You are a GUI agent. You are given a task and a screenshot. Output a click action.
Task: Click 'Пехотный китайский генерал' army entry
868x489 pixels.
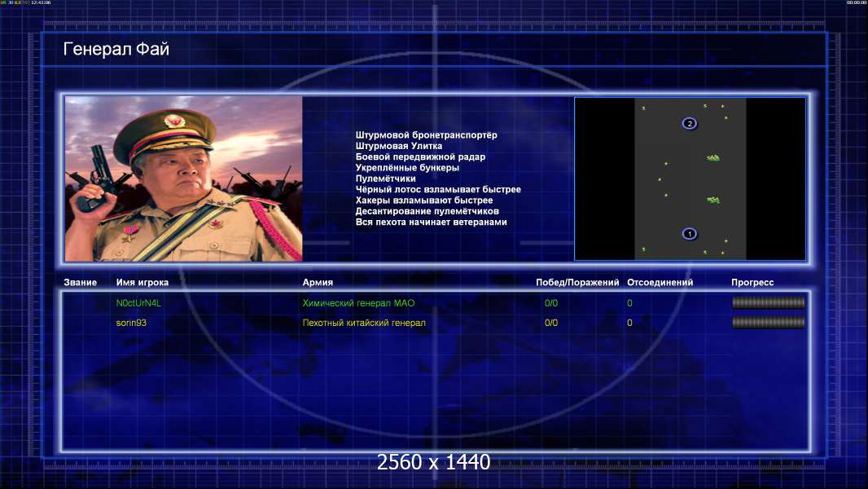pos(364,323)
